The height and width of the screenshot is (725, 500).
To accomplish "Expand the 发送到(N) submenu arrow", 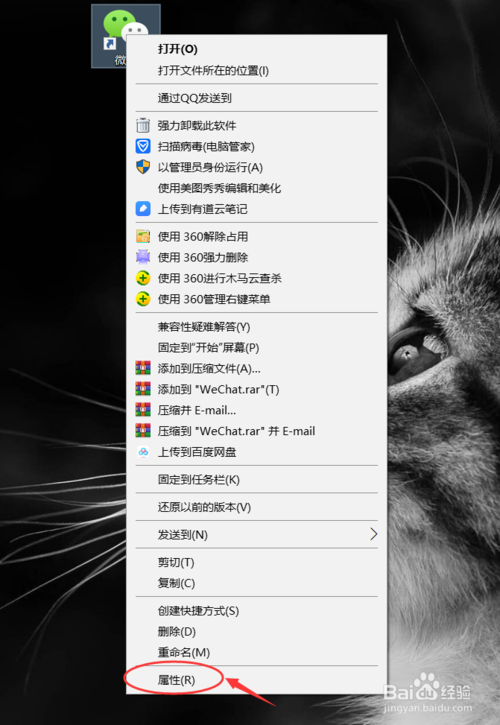I will tap(373, 535).
